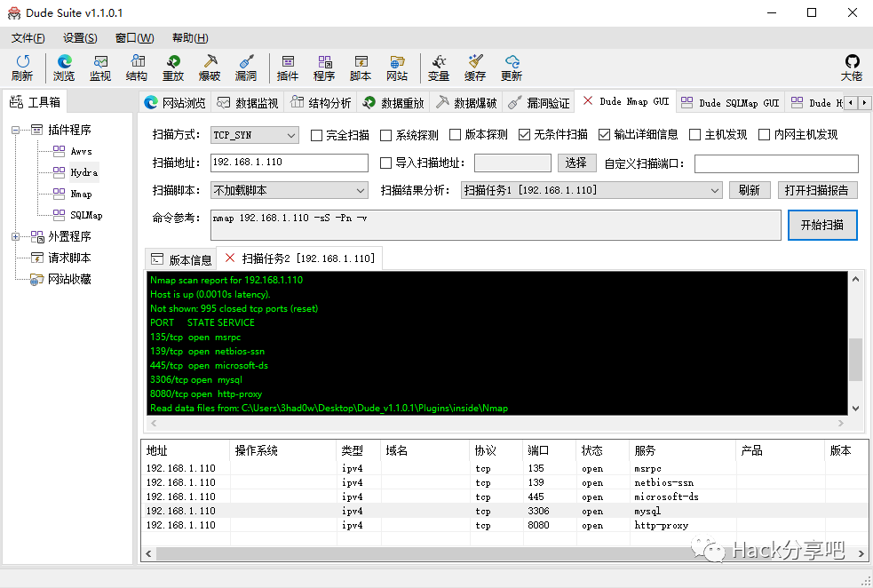The height and width of the screenshot is (588, 873).
Task: Open the 文件(F) menu
Action: 28,38
